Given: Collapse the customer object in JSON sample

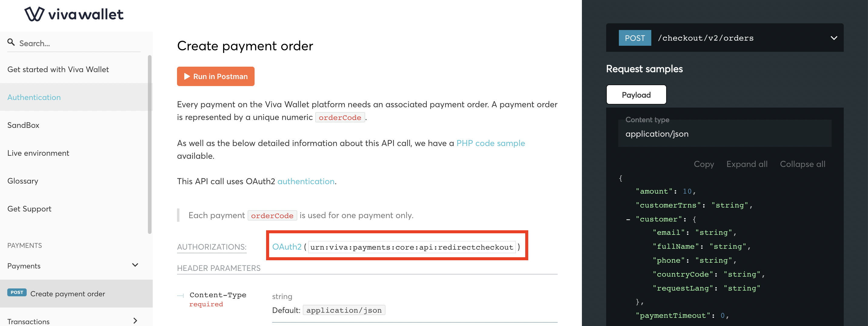Looking at the screenshot, I should click(x=628, y=219).
